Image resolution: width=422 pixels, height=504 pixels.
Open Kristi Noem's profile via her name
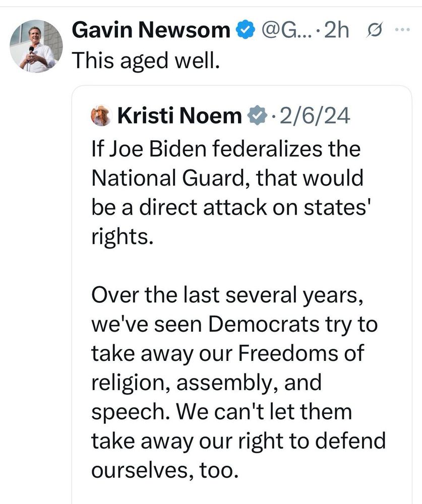click(179, 115)
